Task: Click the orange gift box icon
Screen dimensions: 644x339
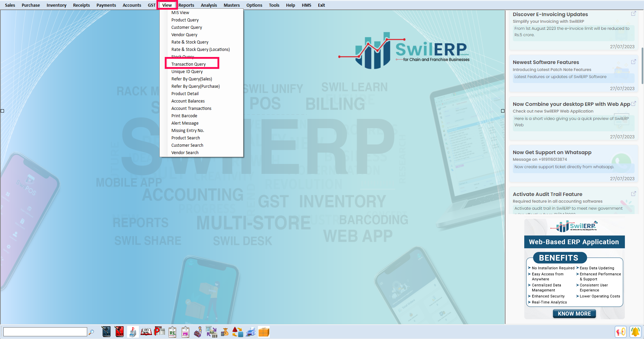Action: (264, 332)
